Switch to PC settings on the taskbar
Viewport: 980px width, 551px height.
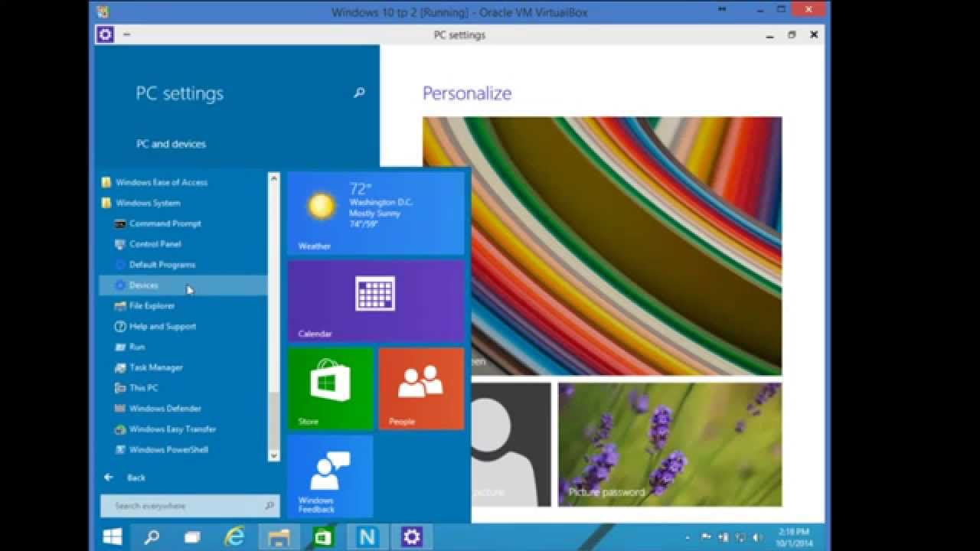(x=412, y=537)
